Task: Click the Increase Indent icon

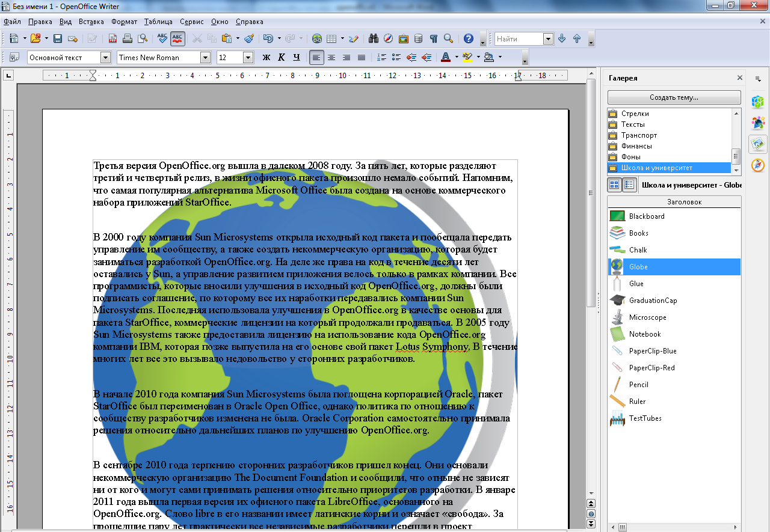Action: coord(427,58)
